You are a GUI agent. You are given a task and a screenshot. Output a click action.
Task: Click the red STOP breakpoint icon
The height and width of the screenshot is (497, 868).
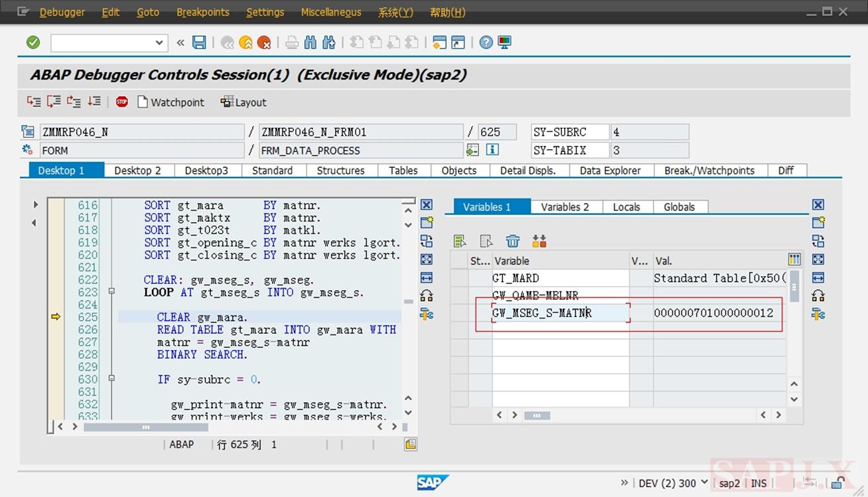[x=121, y=102]
